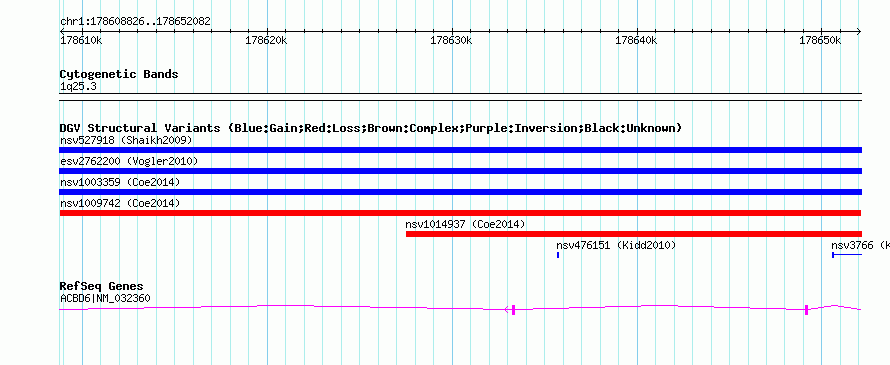Screen dimensions: 890x365
Task: Select the nsv1009742 (Coe2014) red loss bar
Action: (460, 213)
